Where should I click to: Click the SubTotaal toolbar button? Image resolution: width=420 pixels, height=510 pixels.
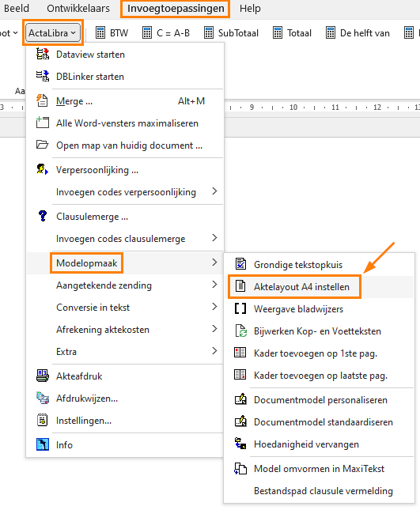(231, 33)
